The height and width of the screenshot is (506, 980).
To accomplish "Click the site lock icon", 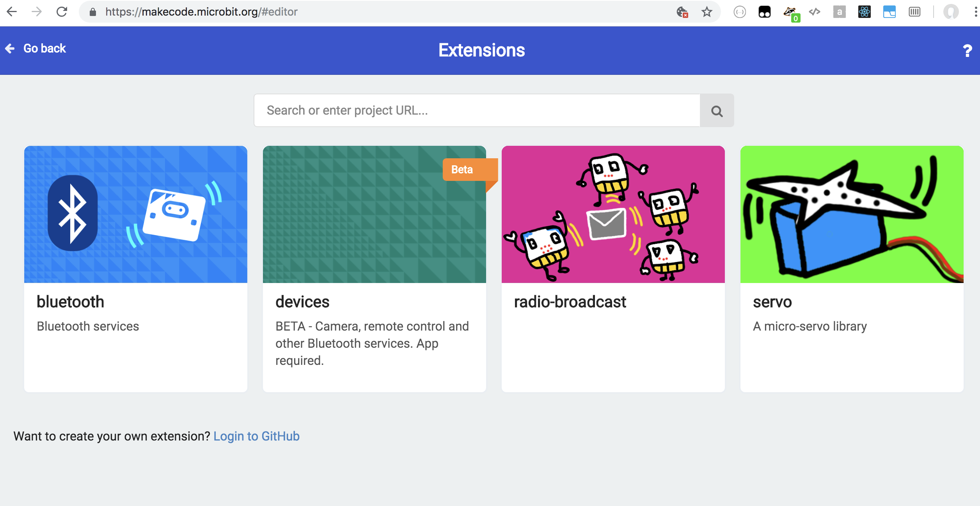I will click(x=93, y=12).
